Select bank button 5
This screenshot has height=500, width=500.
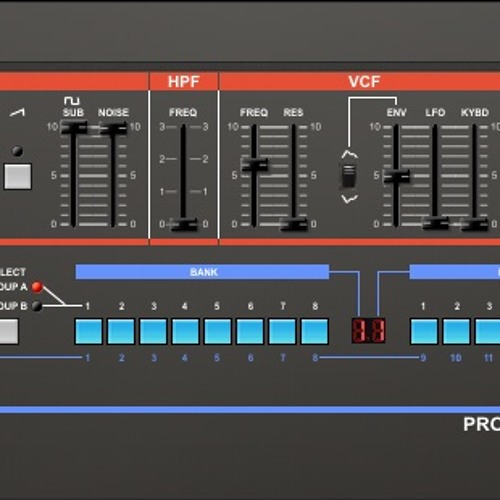point(218,331)
